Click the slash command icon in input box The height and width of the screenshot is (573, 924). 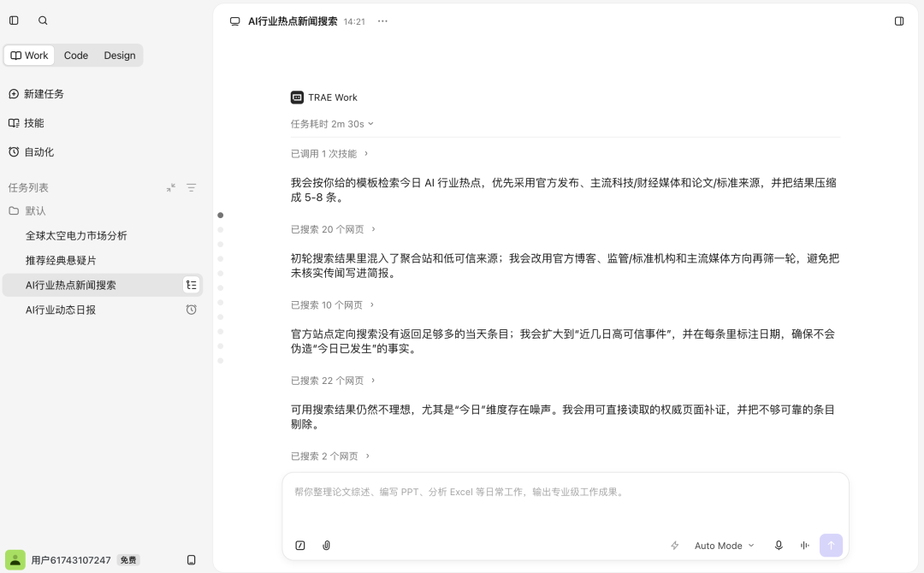point(300,546)
